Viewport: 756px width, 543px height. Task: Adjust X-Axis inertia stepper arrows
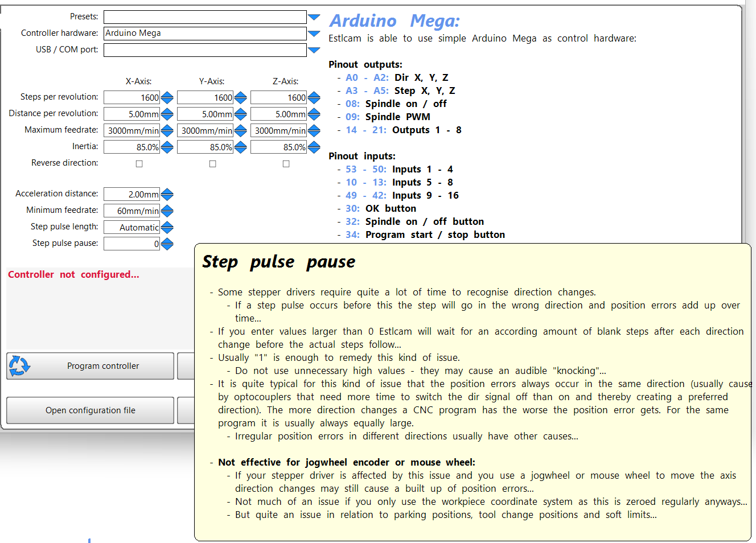(x=167, y=147)
